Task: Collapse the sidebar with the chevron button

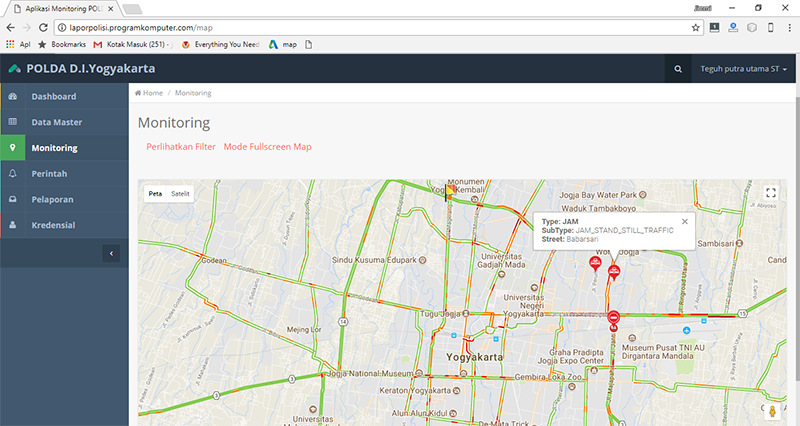Action: coord(111,253)
